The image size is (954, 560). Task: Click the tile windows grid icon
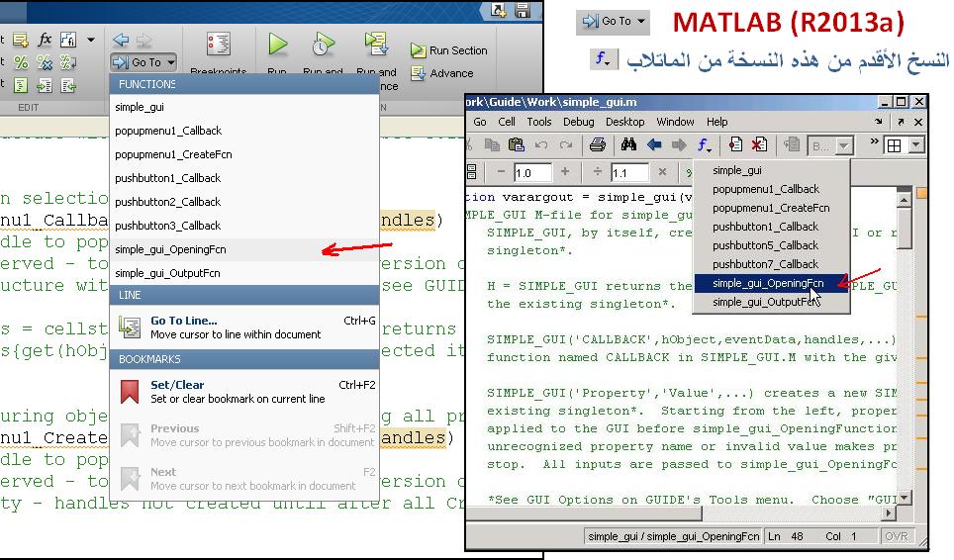[x=895, y=145]
